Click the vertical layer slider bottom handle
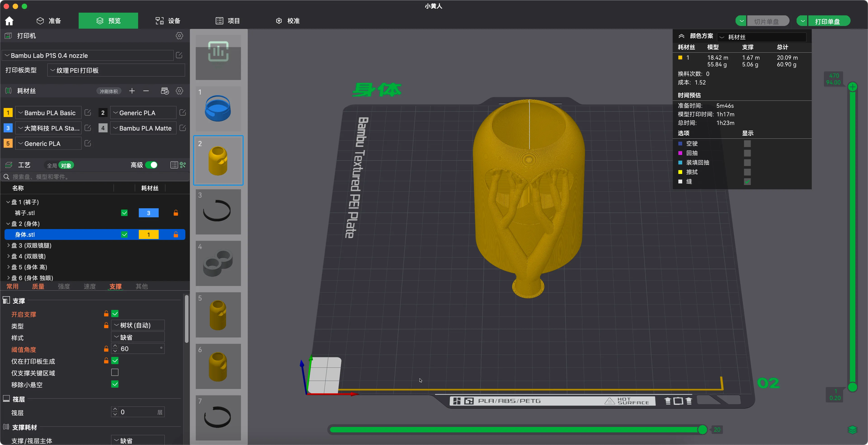 852,387
